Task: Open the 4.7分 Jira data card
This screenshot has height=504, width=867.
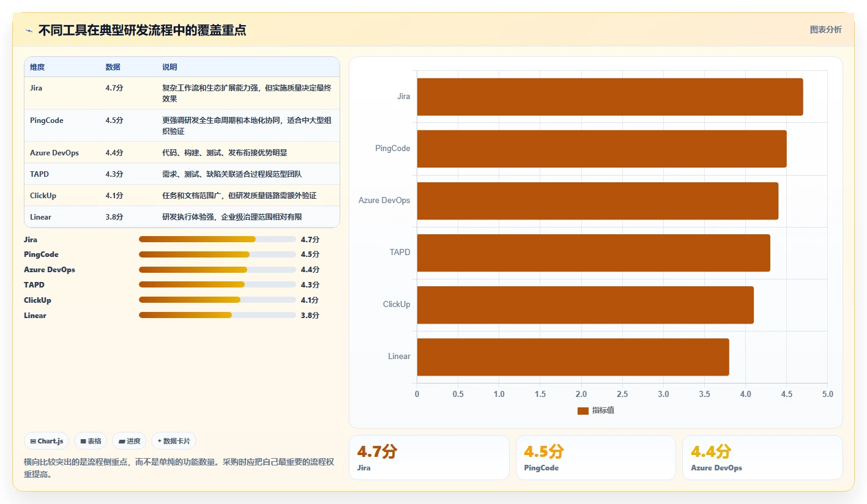Action: [429, 458]
